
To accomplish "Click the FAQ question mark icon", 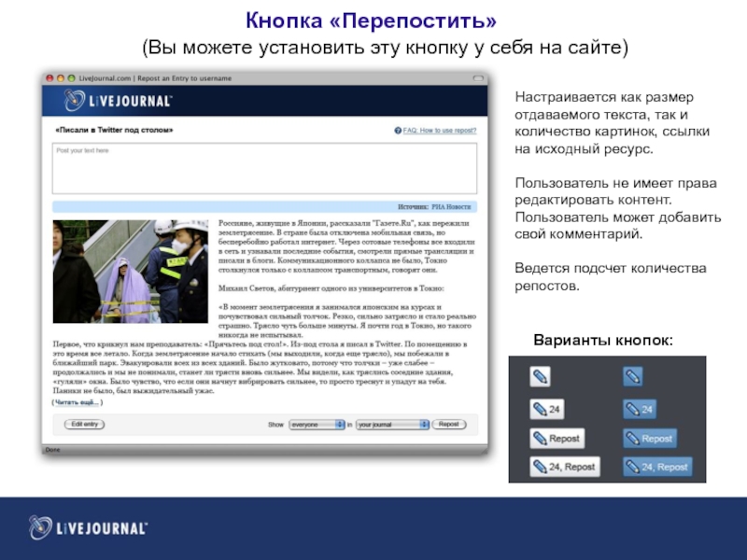I will (398, 131).
